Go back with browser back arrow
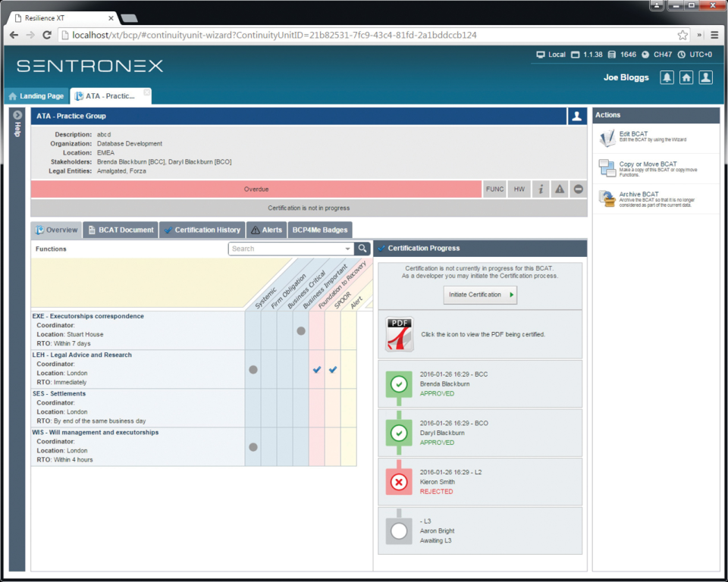Image resolution: width=728 pixels, height=582 pixels. point(14,35)
